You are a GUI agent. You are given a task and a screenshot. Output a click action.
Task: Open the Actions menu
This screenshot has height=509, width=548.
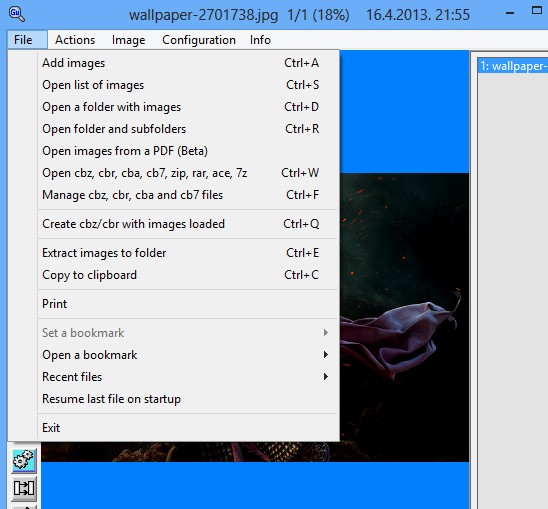pyautogui.click(x=75, y=40)
